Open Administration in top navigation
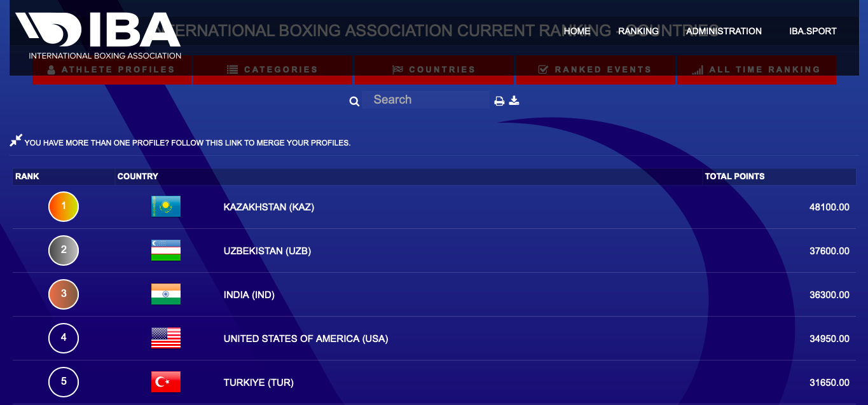This screenshot has height=405, width=868. click(724, 31)
